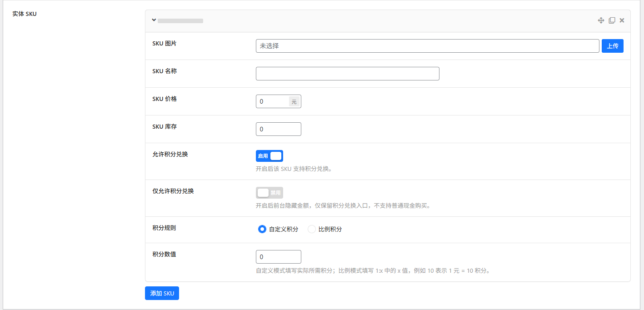Image resolution: width=644 pixels, height=310 pixels.
Task: Choose the 比例积分 radio option
Action: click(312, 230)
